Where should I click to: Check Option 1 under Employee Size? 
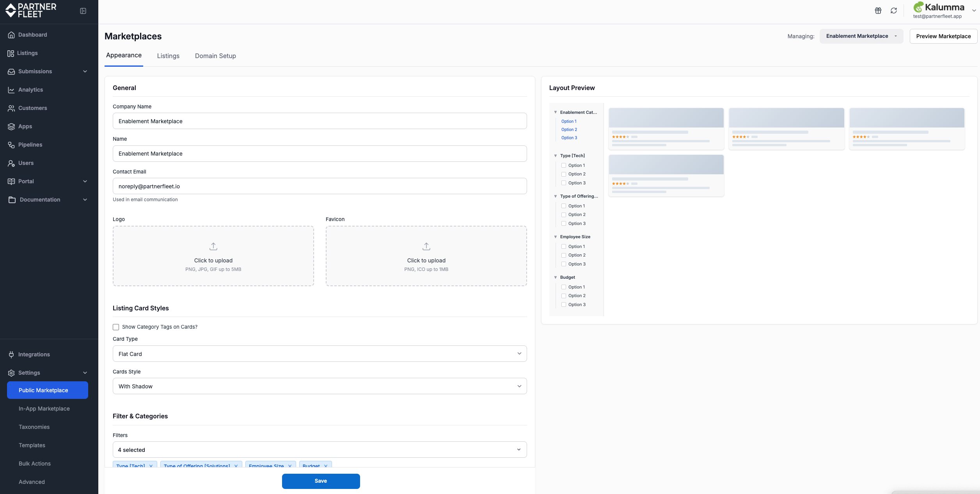pos(564,246)
